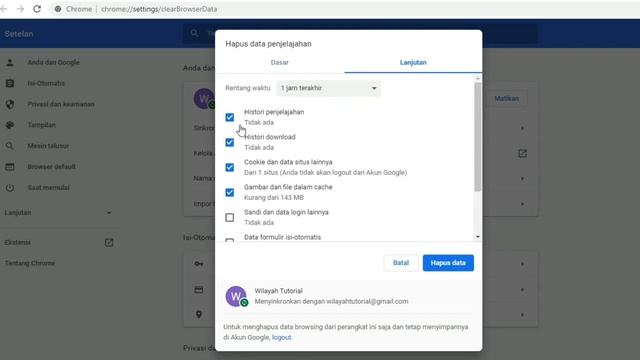This screenshot has width=640, height=360.
Task: Open Tentang Chrome page
Action: click(x=30, y=263)
